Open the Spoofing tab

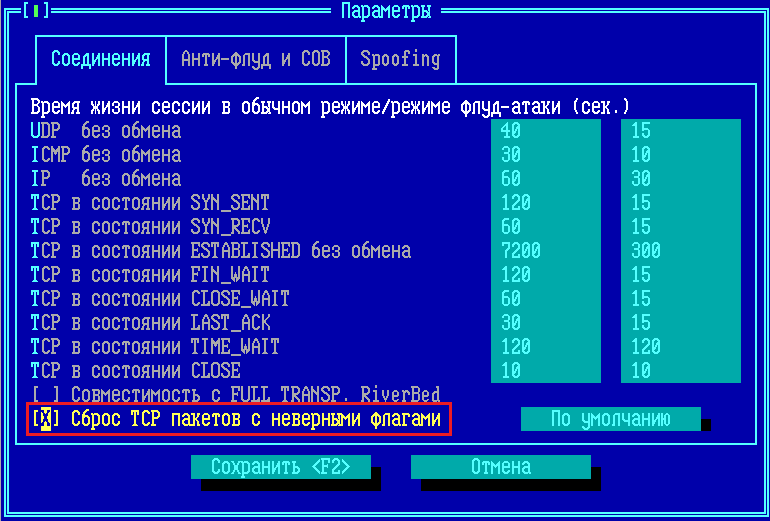click(400, 59)
